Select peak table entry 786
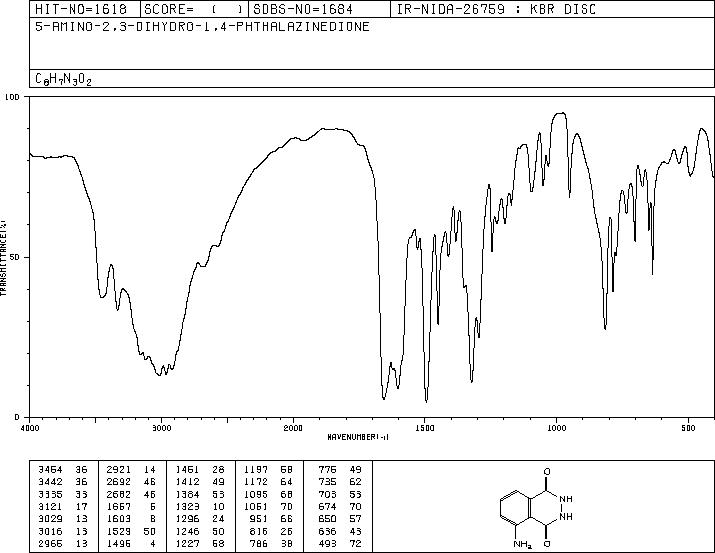Viewport: 715px width, 553px height. [259, 544]
